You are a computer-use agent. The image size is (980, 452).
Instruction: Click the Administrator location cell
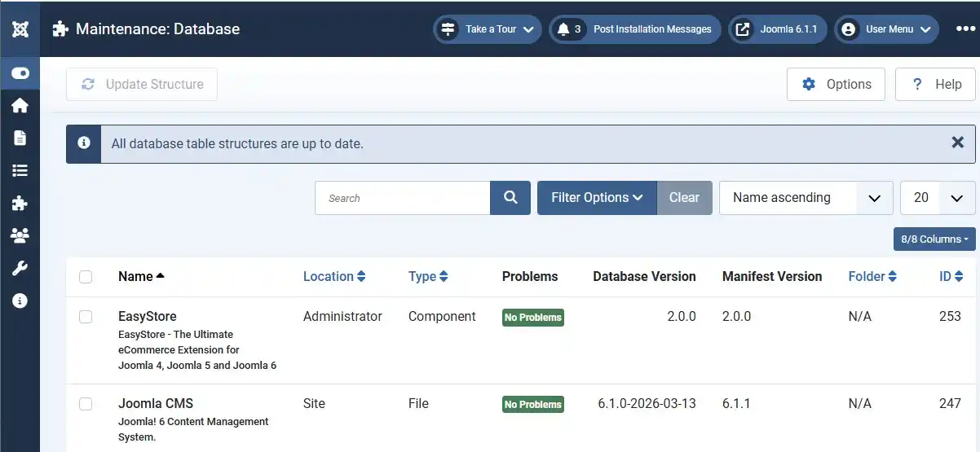[x=342, y=316]
